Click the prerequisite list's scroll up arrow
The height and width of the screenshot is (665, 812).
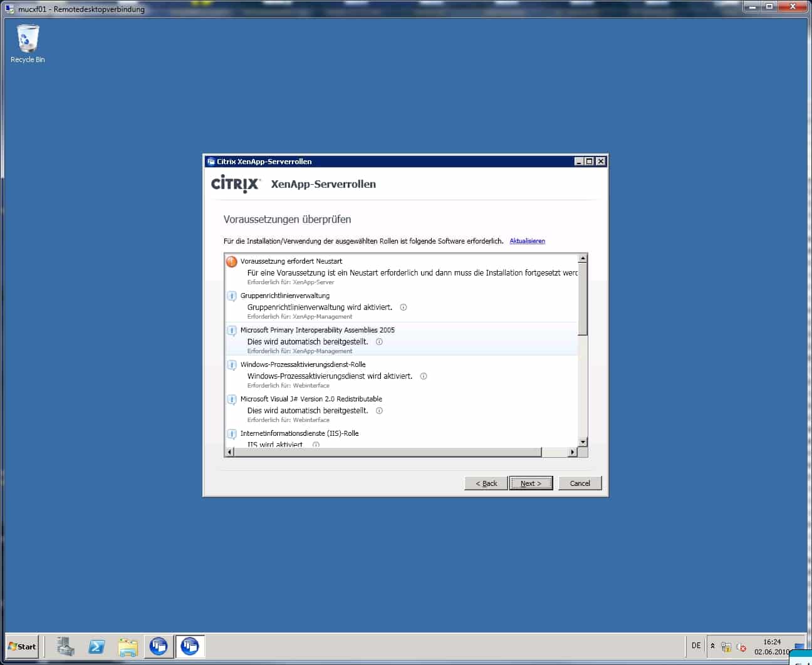(x=583, y=258)
